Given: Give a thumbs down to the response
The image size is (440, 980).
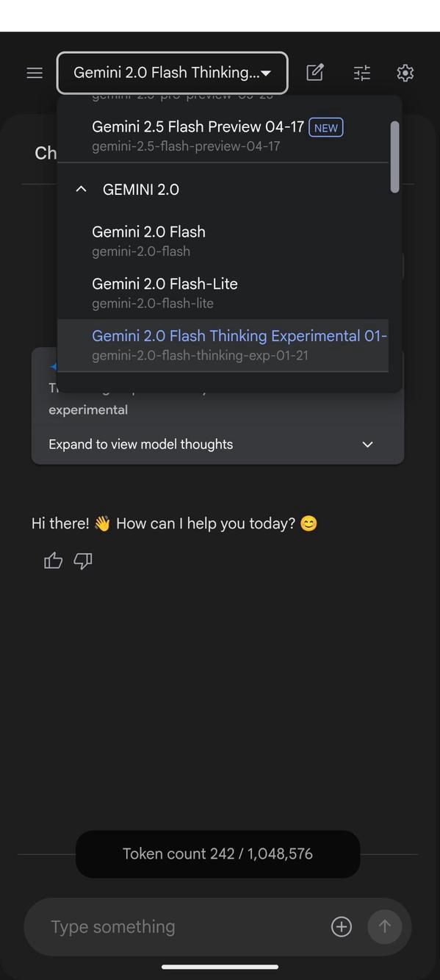Looking at the screenshot, I should coord(82,561).
